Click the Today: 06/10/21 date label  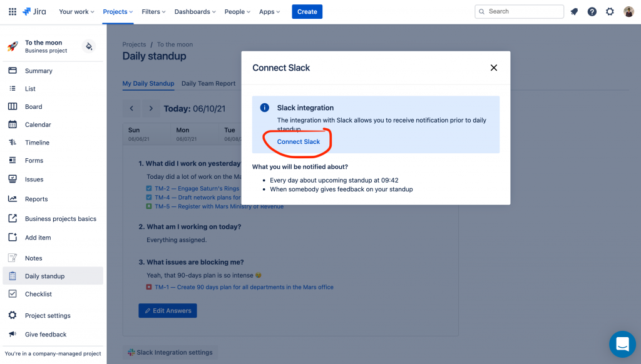click(195, 109)
